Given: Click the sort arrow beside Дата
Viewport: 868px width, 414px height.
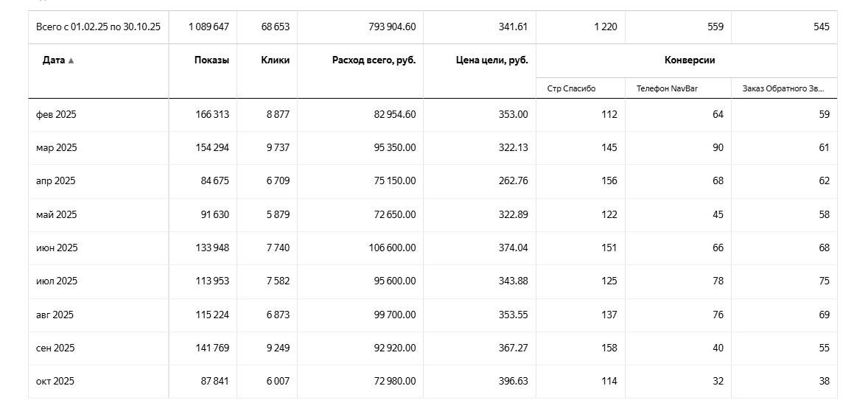Looking at the screenshot, I should [x=71, y=61].
